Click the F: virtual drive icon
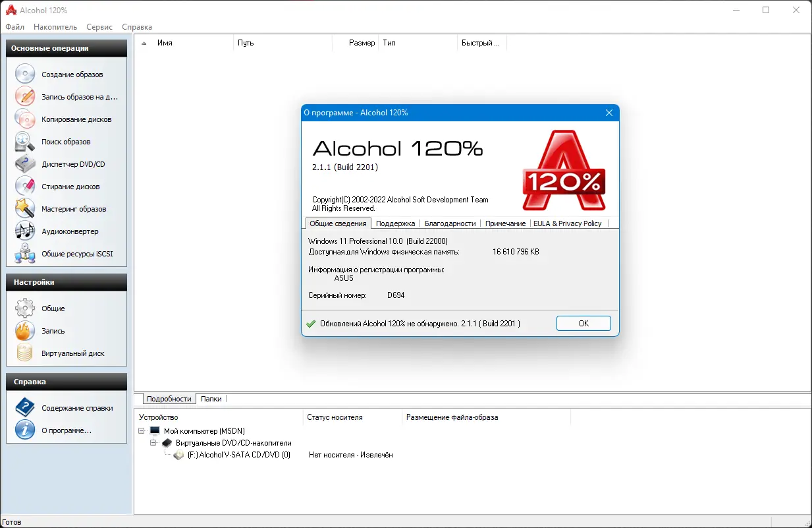 pos(178,455)
